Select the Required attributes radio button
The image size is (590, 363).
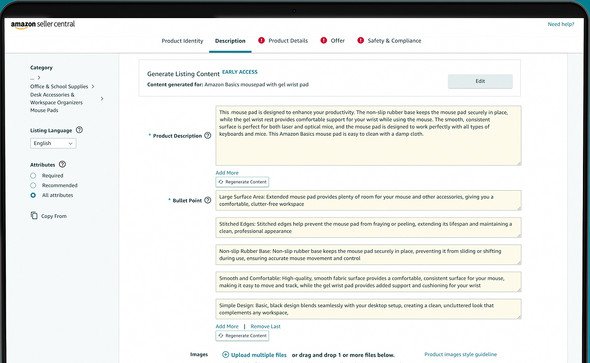coord(33,176)
